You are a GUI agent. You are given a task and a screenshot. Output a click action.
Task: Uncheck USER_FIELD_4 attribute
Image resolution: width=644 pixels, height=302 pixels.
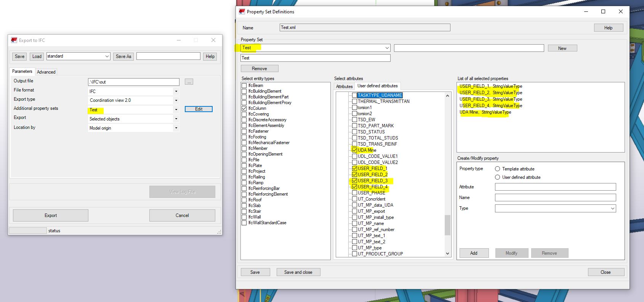tap(354, 187)
